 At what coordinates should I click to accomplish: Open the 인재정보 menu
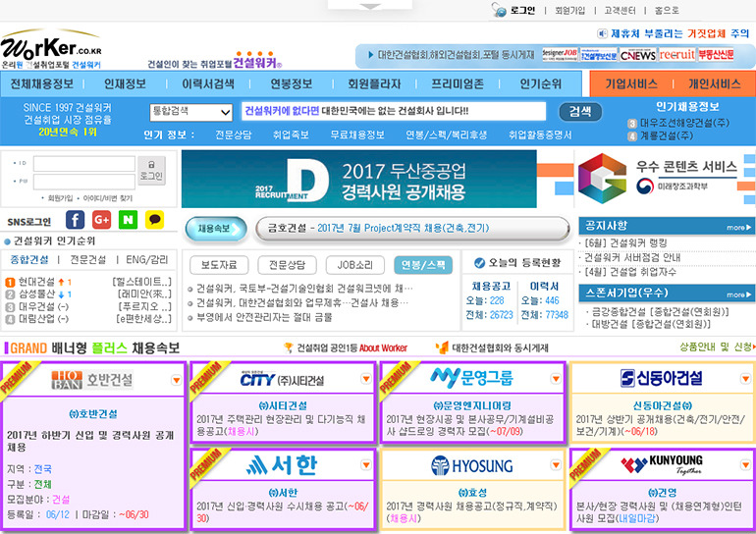click(125, 83)
